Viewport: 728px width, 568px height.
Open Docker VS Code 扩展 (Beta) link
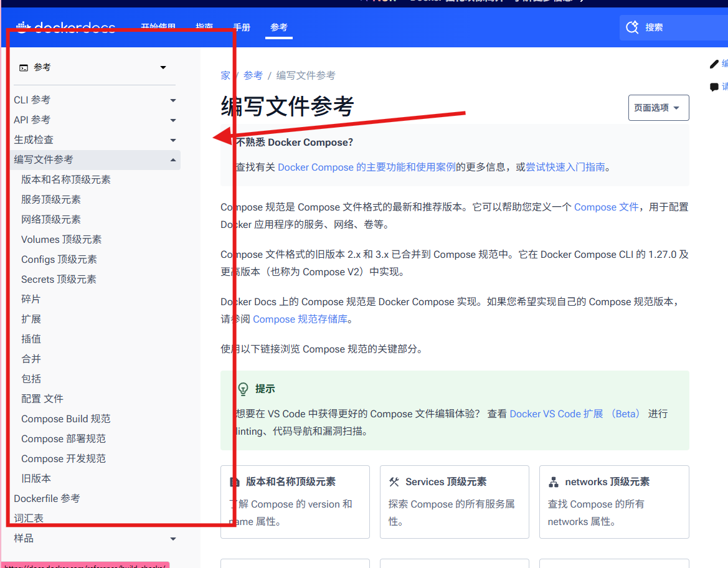pos(575,414)
